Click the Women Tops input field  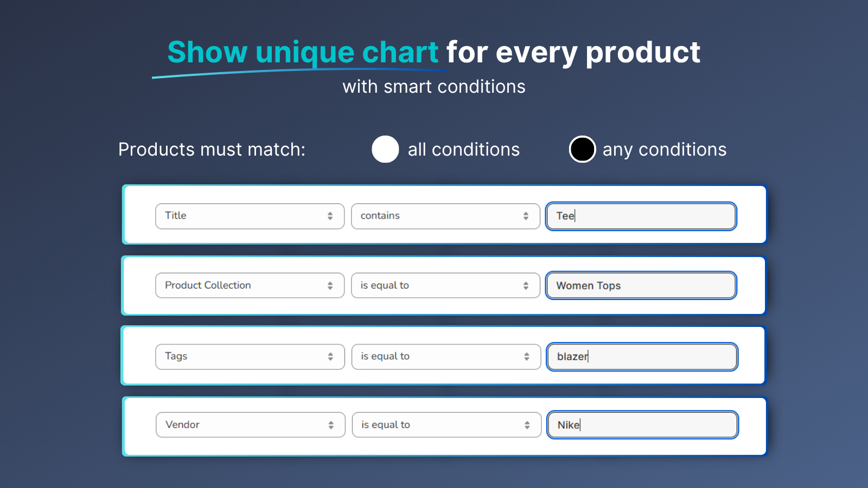pyautogui.click(x=641, y=285)
